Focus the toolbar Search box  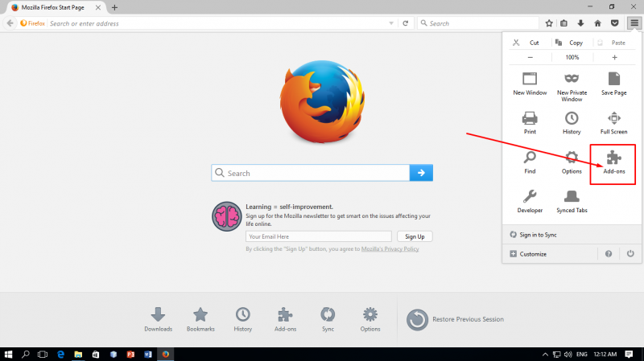(477, 23)
